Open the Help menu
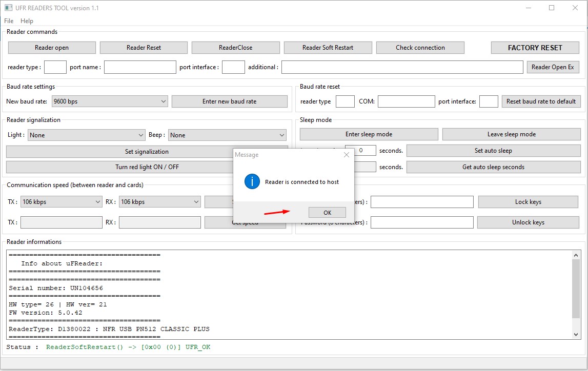This screenshot has width=588, height=371. pyautogui.click(x=27, y=21)
